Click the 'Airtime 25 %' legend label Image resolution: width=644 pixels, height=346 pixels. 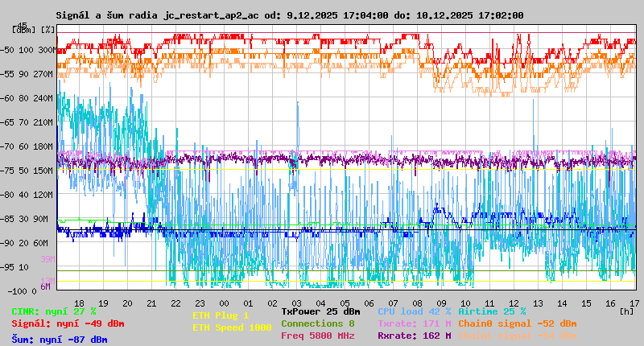[492, 311]
